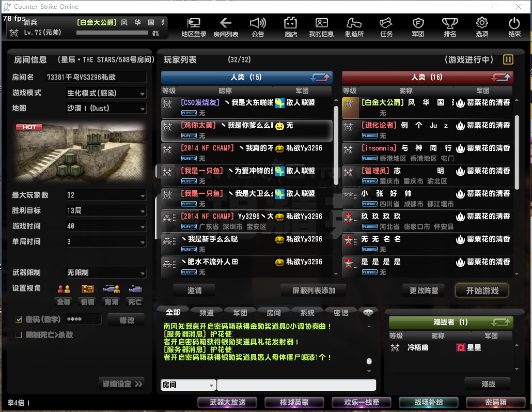
Task: Switch to the 军团 chat tab
Action: point(240,312)
